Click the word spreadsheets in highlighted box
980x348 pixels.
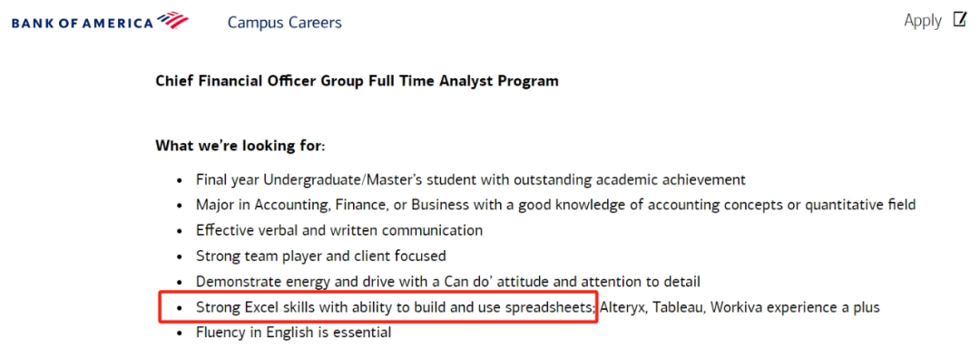pos(555,307)
